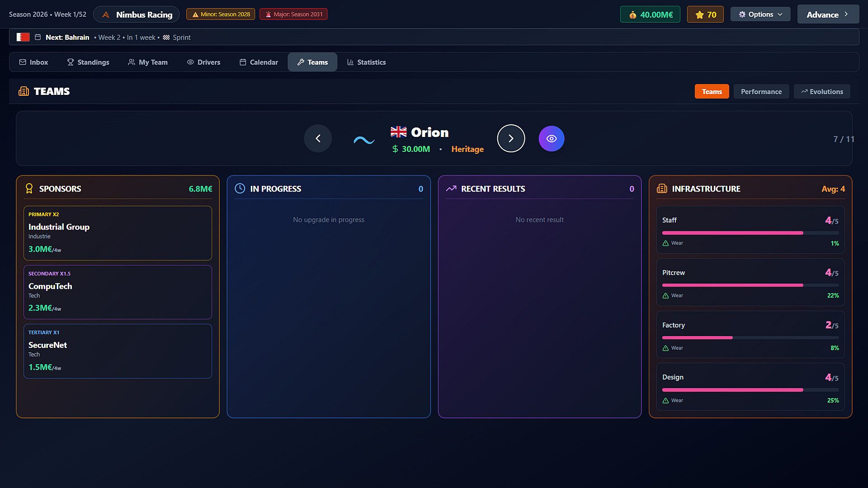
Task: Click the purple eye view team button
Action: [x=551, y=139]
